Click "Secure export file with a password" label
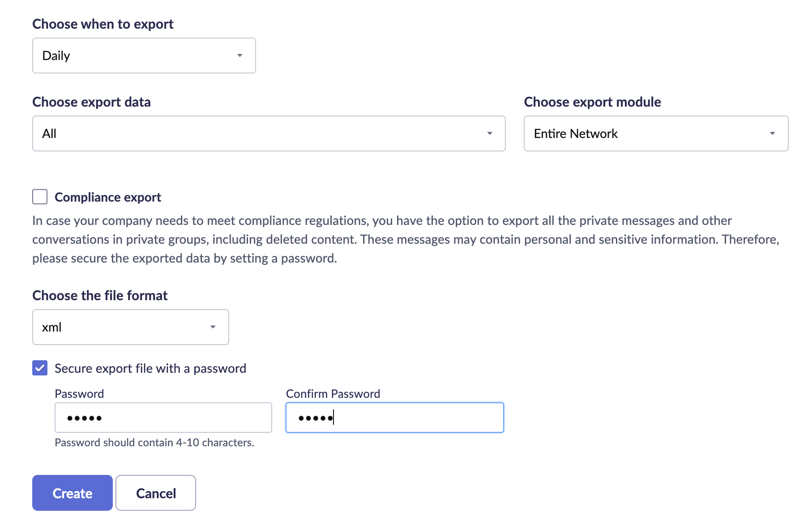The width and height of the screenshot is (812, 526). (x=150, y=368)
